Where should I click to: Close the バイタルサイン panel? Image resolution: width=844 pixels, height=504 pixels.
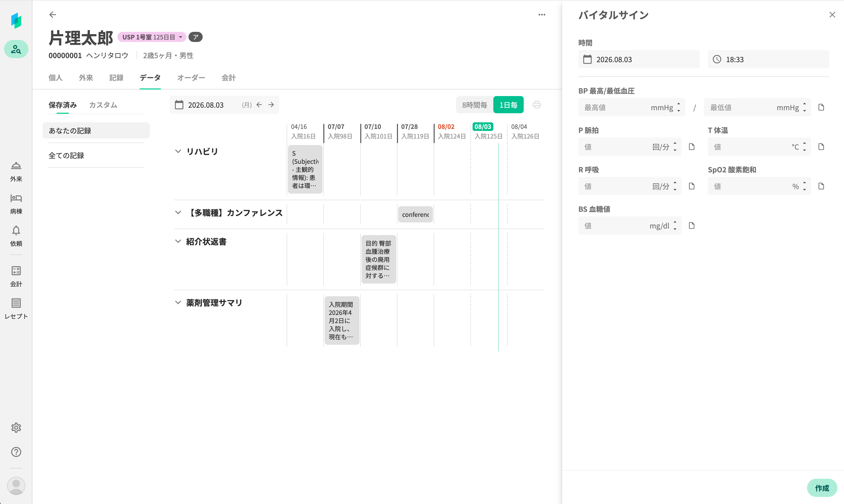[832, 15]
